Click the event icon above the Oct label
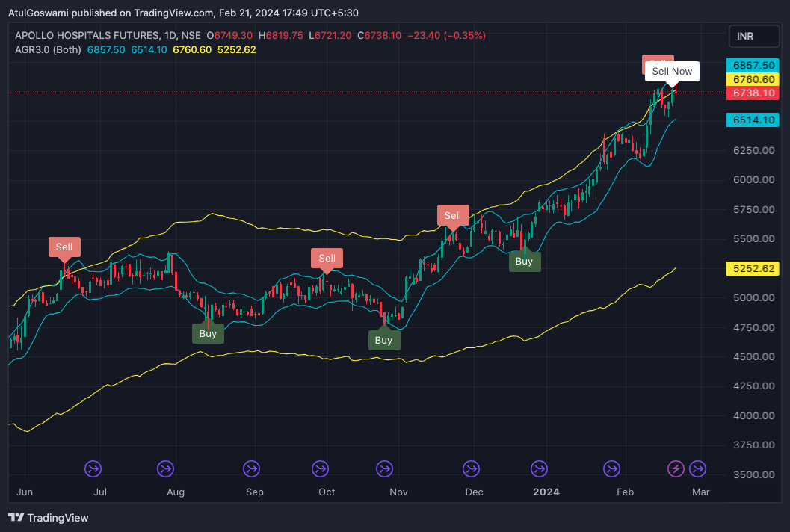 pos(320,469)
